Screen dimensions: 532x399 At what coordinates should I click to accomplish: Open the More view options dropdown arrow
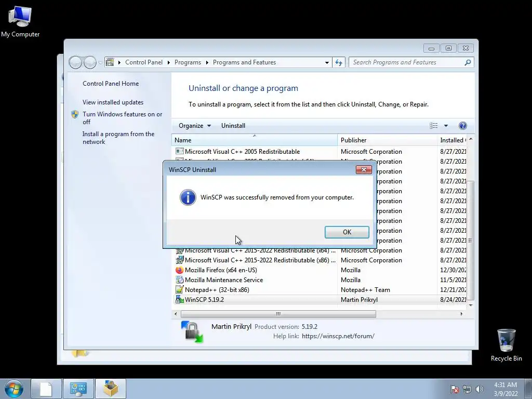[x=446, y=126]
